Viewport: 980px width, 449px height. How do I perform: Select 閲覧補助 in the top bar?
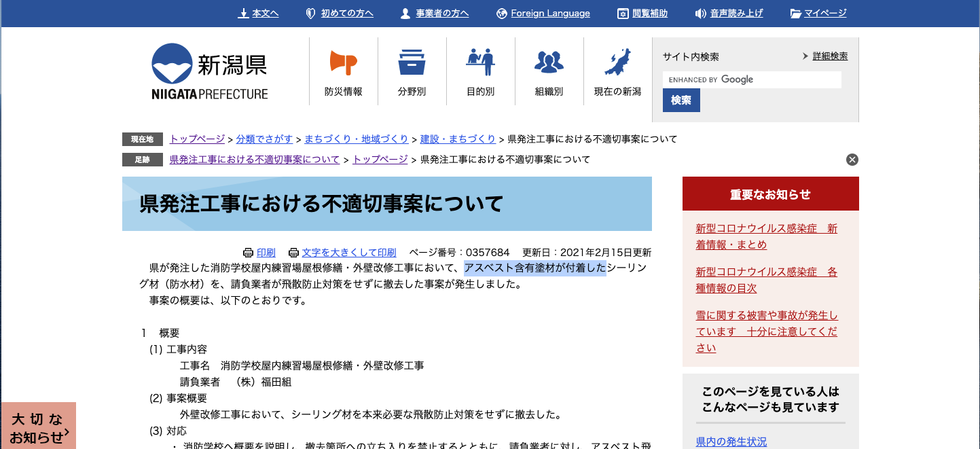tap(649, 14)
